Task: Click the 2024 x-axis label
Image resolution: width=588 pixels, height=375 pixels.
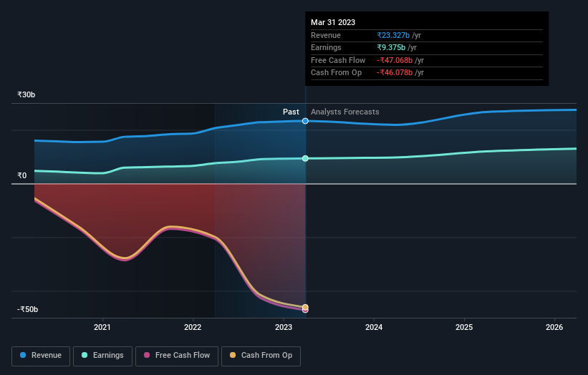Action: point(374,328)
